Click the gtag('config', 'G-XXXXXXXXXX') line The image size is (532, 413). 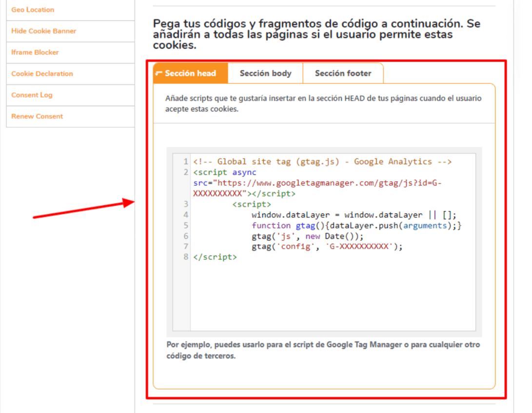(x=327, y=247)
